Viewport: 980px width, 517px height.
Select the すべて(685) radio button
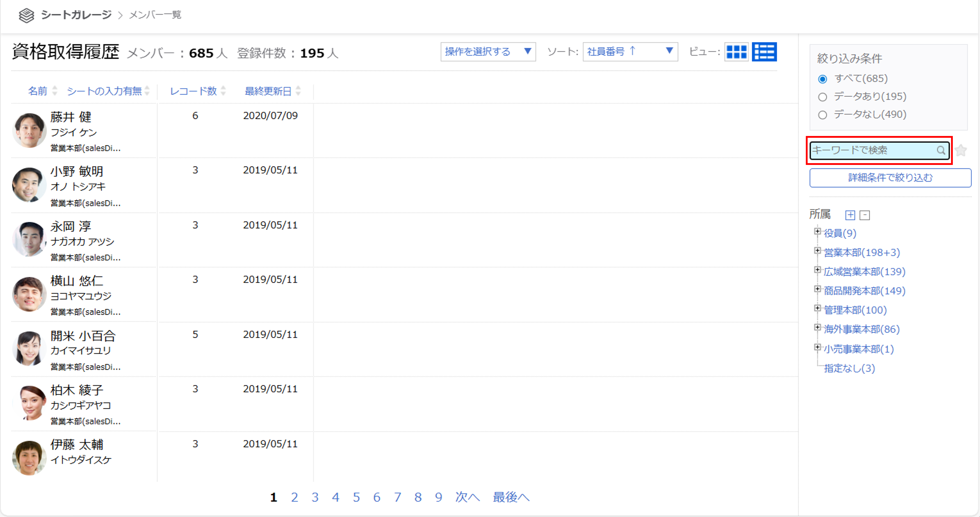(x=823, y=79)
